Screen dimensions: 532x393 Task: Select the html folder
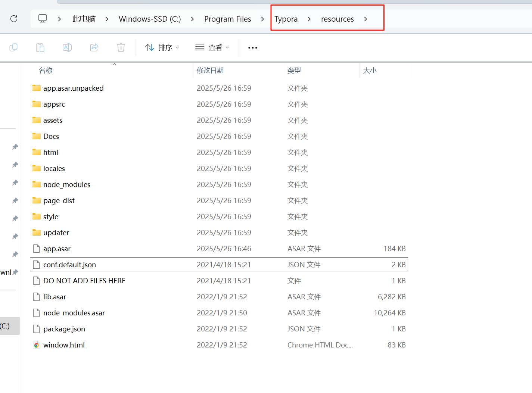pyautogui.click(x=219, y=152)
